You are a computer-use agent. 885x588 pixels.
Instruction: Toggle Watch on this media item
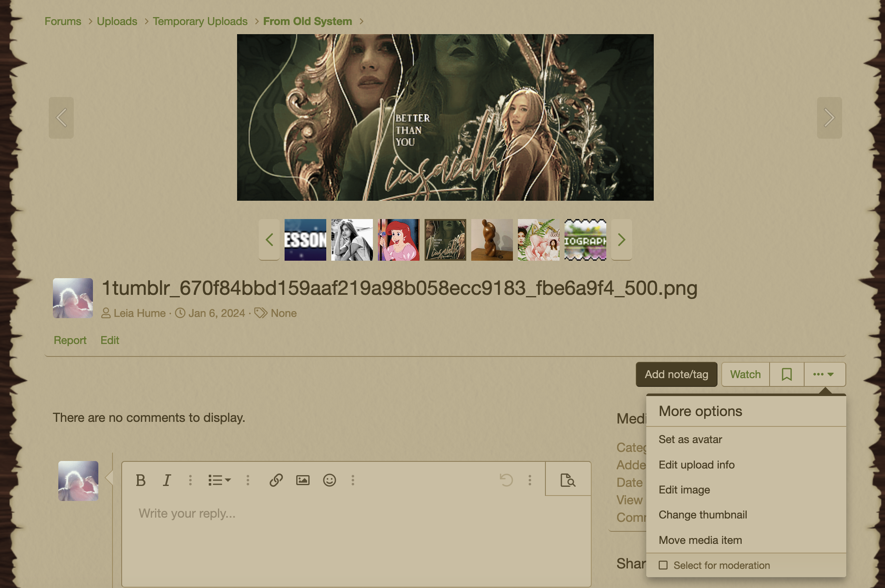tap(745, 374)
